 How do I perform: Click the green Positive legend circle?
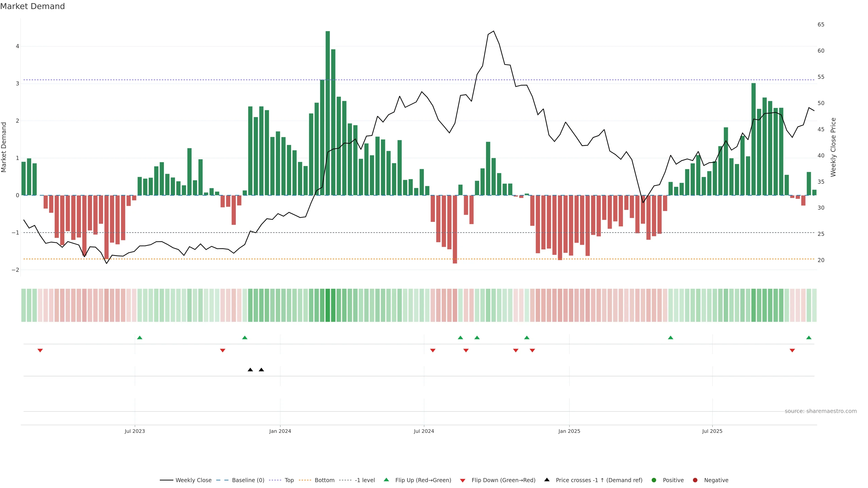coord(654,480)
